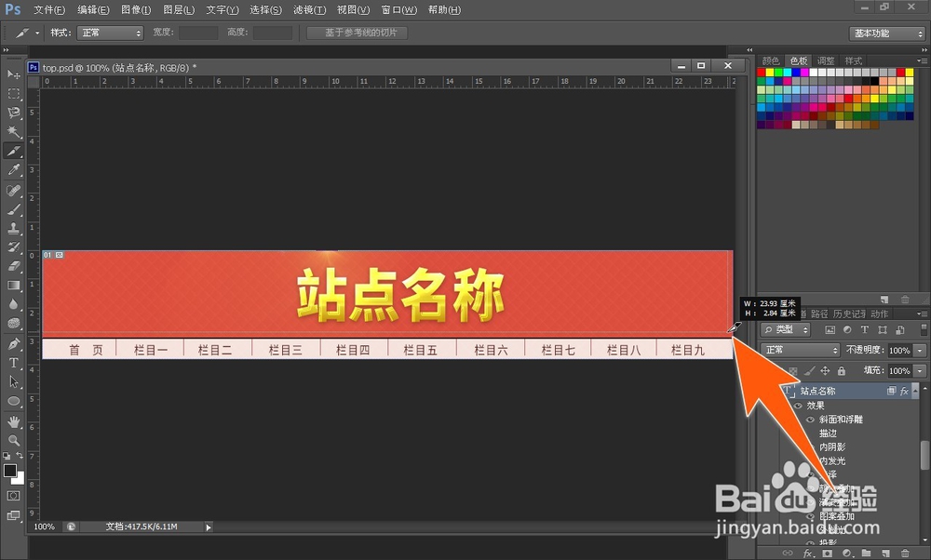This screenshot has width=931, height=560.
Task: Open the 窗口(W) menu
Action: click(x=398, y=10)
